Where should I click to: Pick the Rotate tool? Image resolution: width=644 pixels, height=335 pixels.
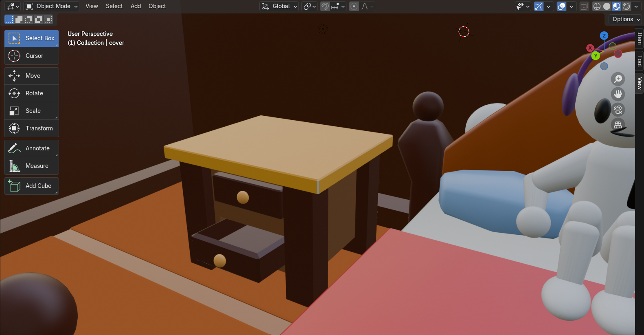tap(31, 93)
